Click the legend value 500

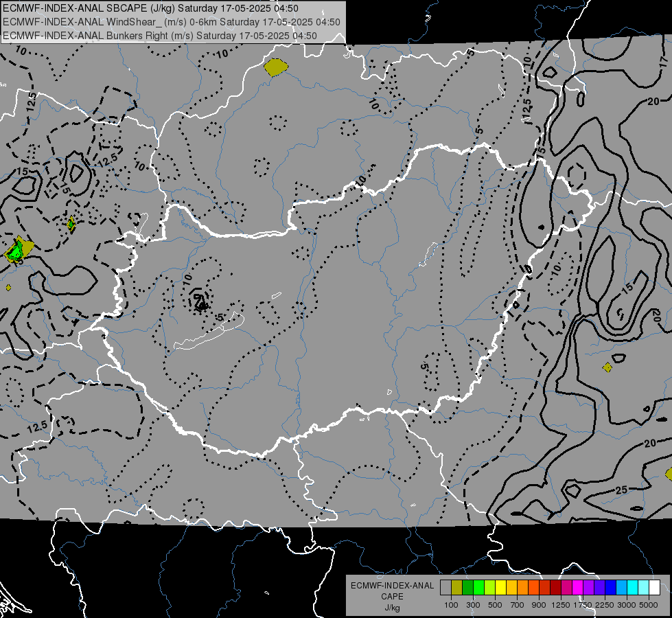click(495, 605)
